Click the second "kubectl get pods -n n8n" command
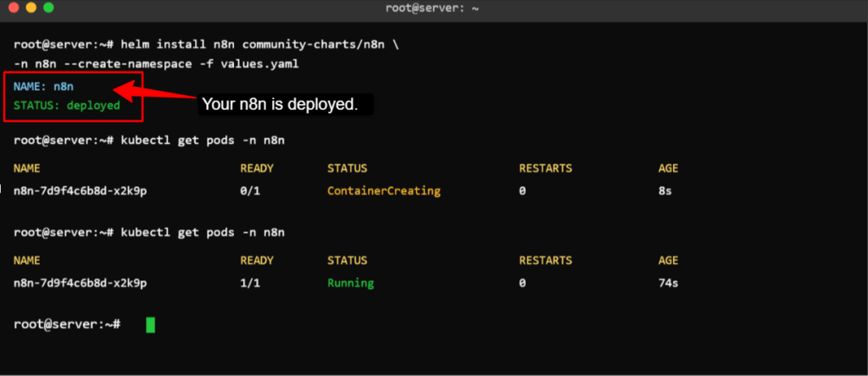This screenshot has height=376, width=868. 203,232
